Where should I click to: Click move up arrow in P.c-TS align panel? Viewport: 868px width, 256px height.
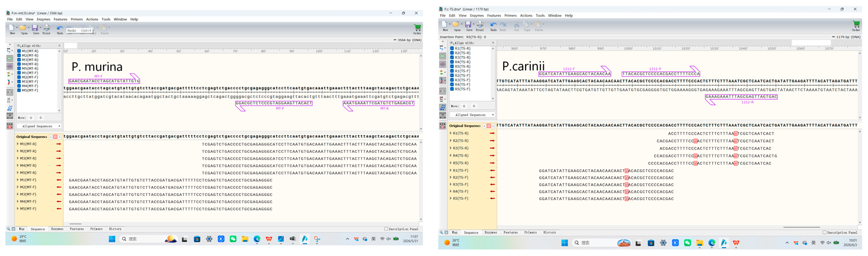(464, 106)
